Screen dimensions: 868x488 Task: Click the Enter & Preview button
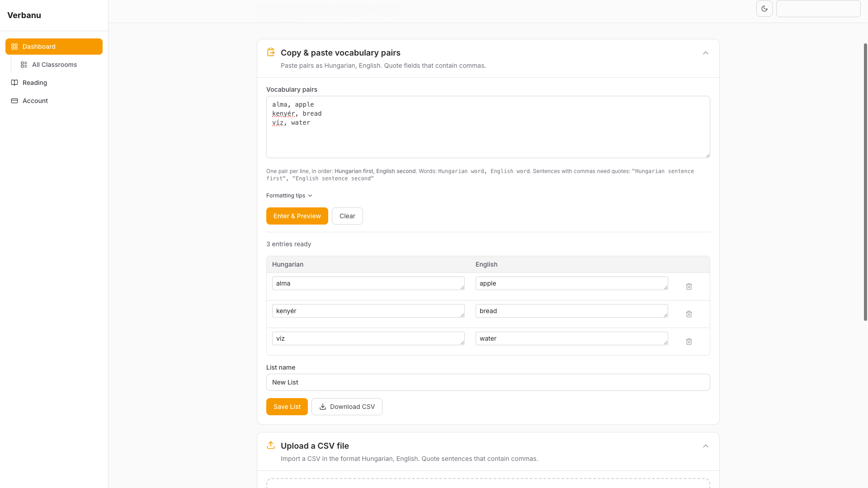click(x=297, y=216)
